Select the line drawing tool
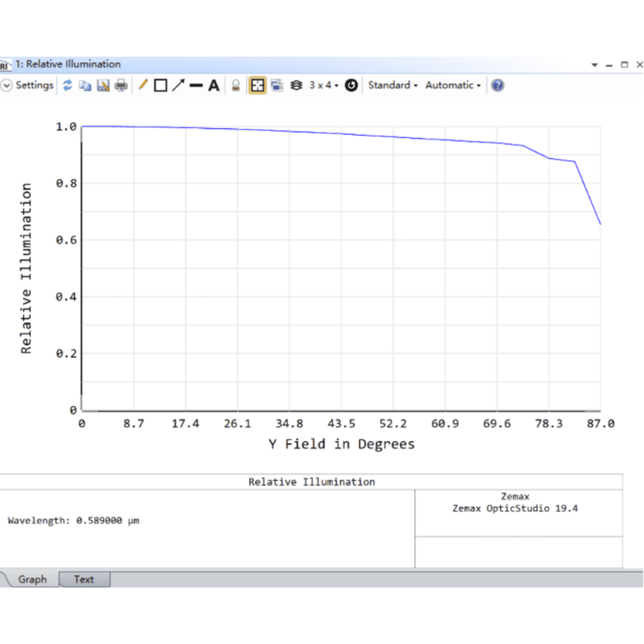The height and width of the screenshot is (644, 644). point(196,86)
